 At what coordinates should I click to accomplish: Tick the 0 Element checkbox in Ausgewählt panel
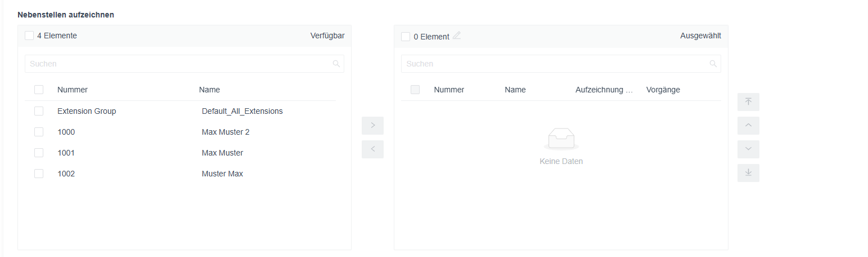point(406,37)
